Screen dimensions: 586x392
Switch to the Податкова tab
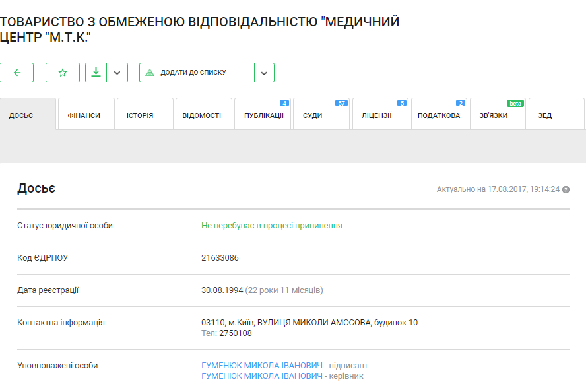[x=439, y=115]
